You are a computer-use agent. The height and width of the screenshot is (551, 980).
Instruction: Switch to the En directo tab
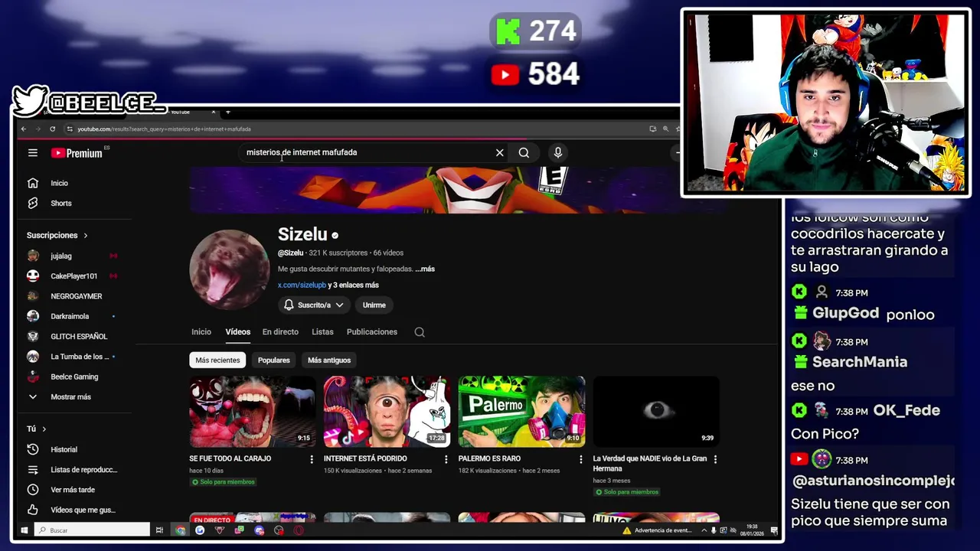[x=280, y=332]
